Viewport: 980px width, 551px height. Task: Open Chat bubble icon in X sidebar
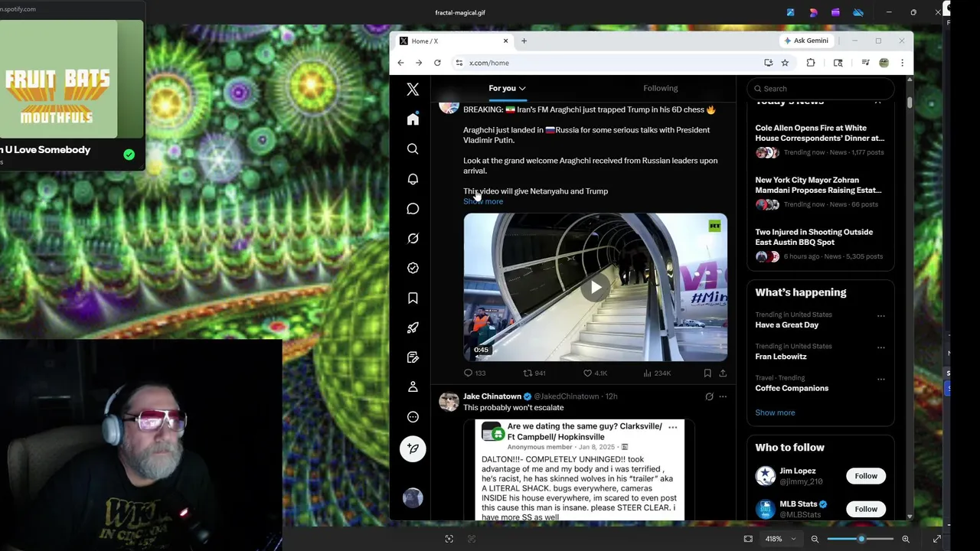413,209
